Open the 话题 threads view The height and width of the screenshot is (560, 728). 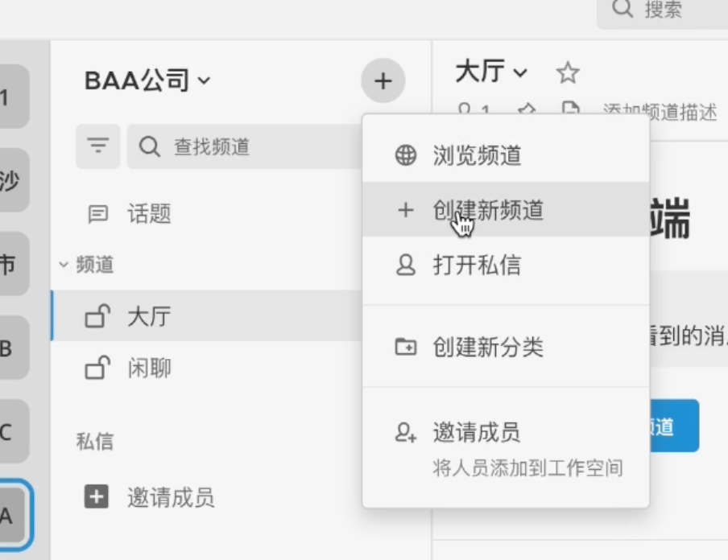click(149, 214)
